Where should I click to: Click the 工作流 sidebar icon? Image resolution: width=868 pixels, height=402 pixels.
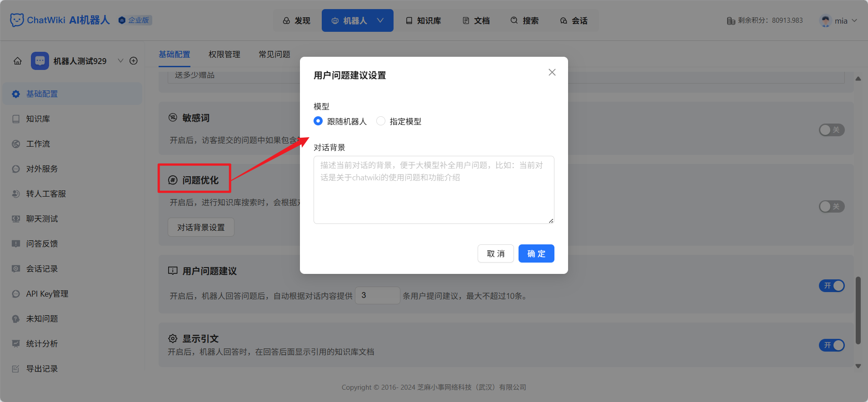[16, 144]
